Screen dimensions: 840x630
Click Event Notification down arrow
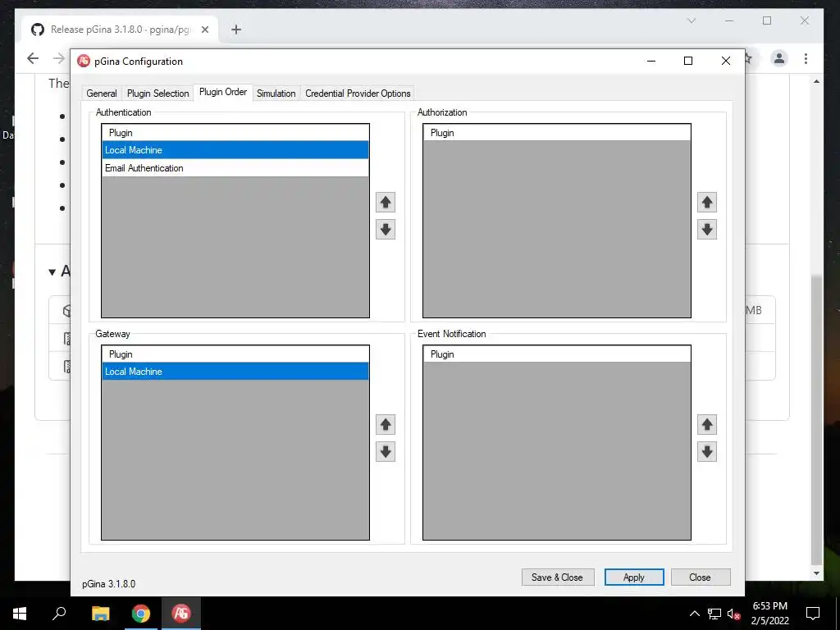(x=706, y=452)
